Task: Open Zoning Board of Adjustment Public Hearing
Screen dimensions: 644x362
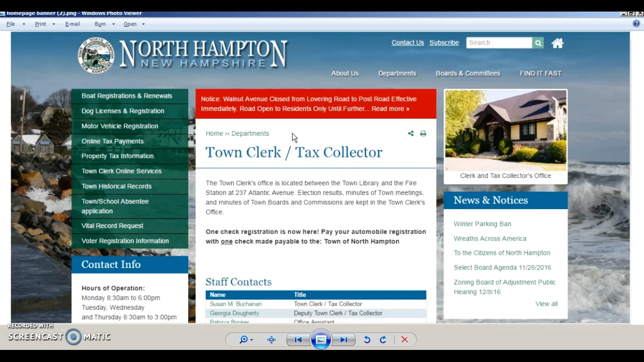Action: [x=505, y=287]
